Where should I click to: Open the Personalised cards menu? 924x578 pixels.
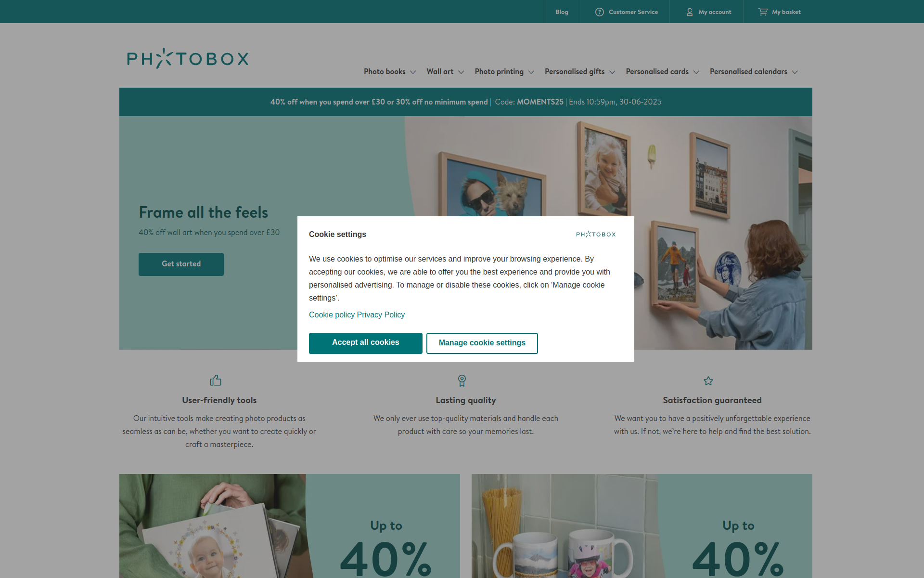662,72
